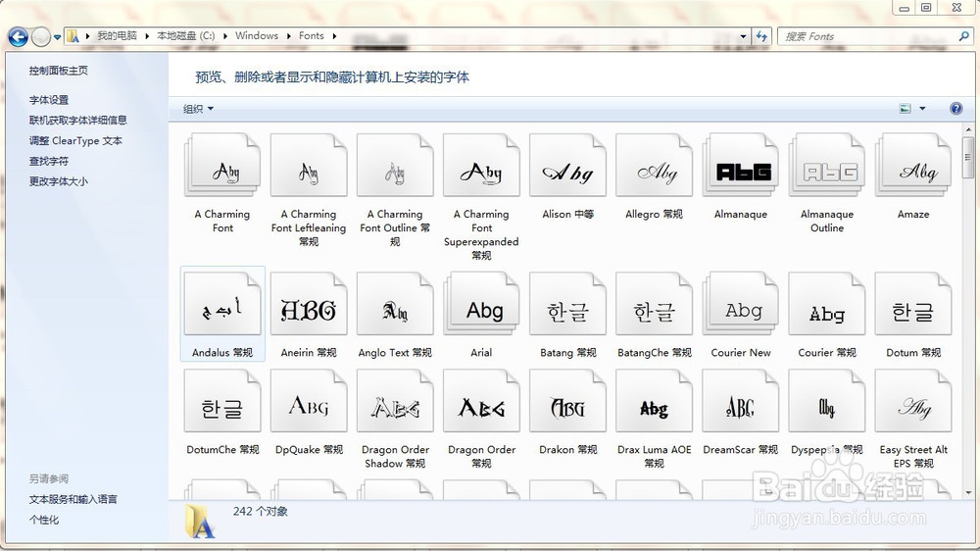Expand the Windows breadcrumb arrow
The image size is (980, 551).
click(x=289, y=36)
